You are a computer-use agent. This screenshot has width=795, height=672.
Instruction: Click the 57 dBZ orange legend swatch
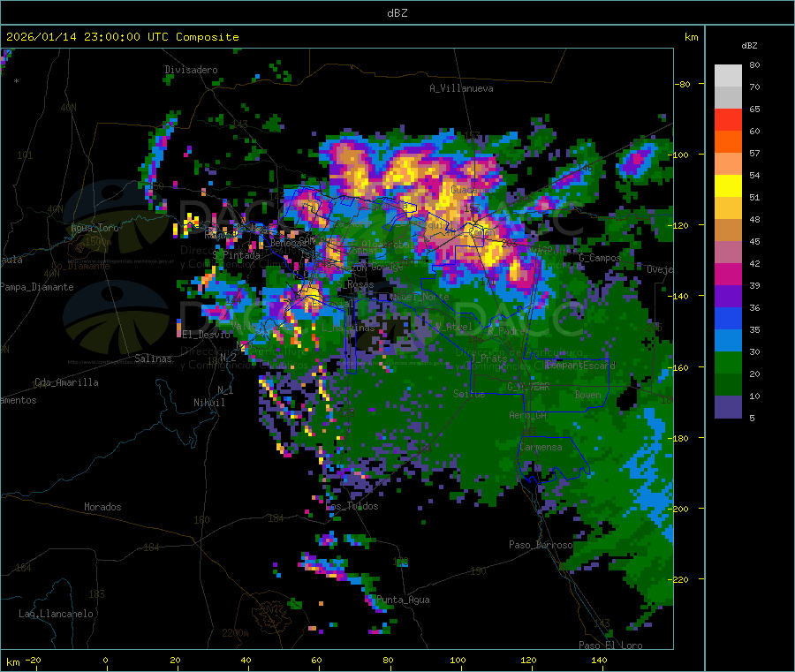click(x=728, y=142)
